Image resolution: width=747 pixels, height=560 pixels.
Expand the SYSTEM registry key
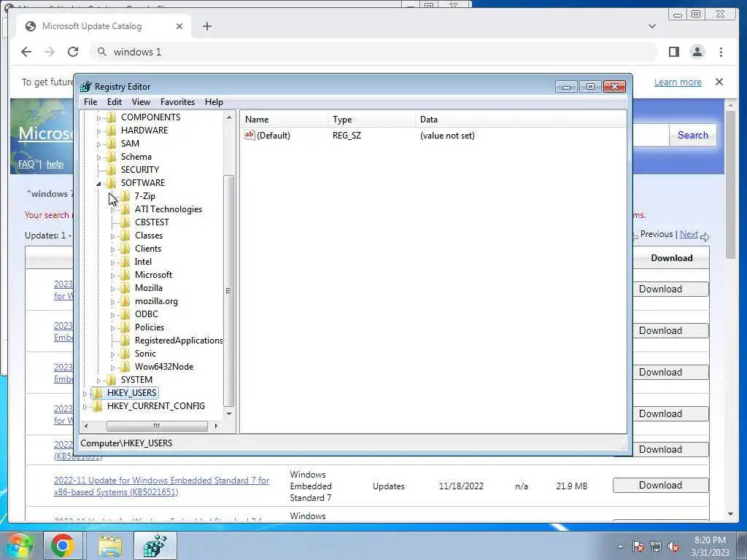[98, 380]
